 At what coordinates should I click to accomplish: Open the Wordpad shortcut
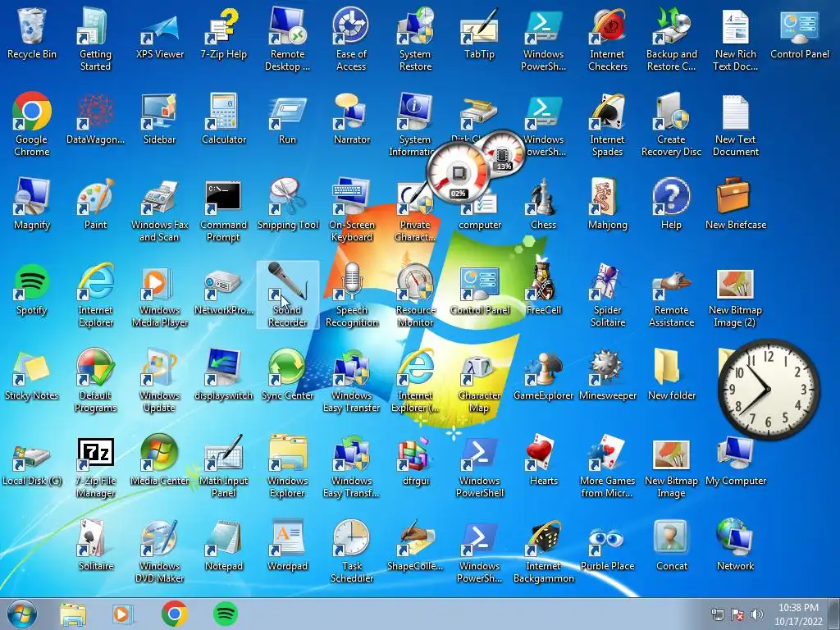pos(287,538)
